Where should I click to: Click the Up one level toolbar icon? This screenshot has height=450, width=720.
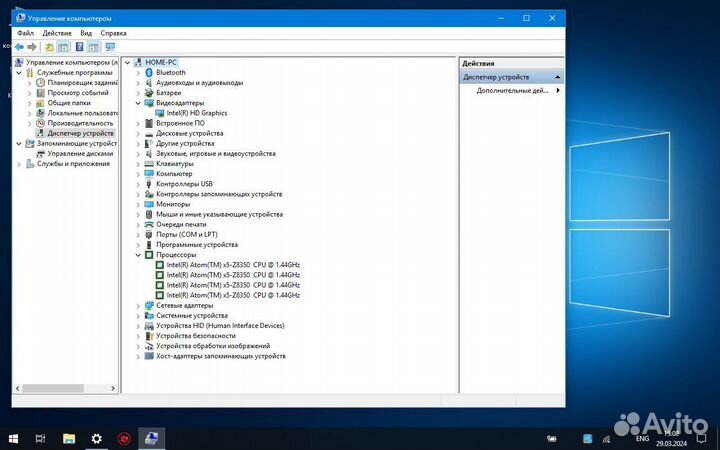click(49, 46)
